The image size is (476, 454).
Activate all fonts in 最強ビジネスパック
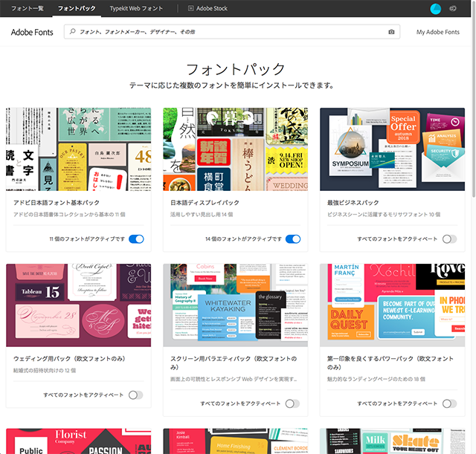coord(449,239)
